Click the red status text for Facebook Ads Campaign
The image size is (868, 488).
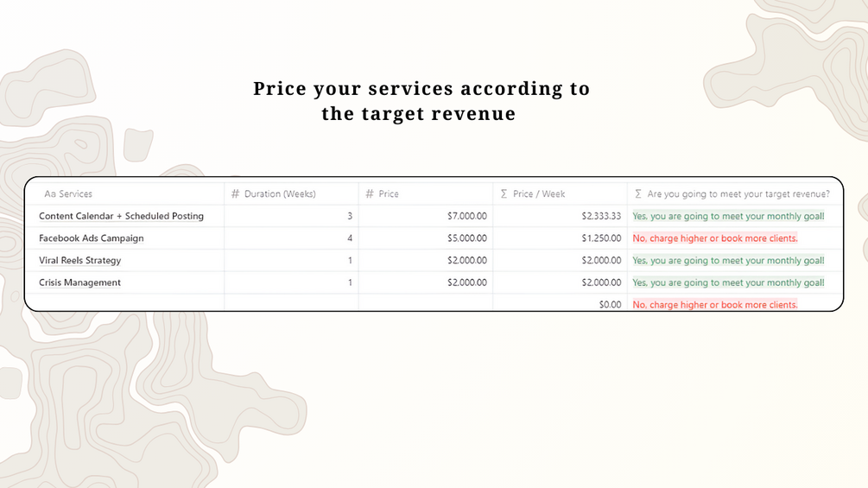tap(715, 238)
